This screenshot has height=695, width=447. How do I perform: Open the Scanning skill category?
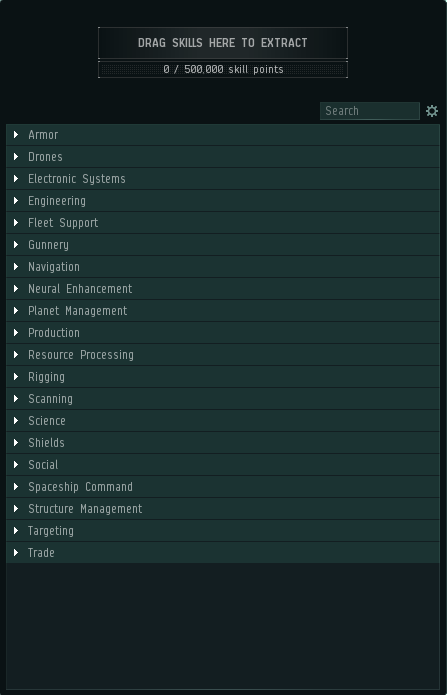click(x=223, y=399)
